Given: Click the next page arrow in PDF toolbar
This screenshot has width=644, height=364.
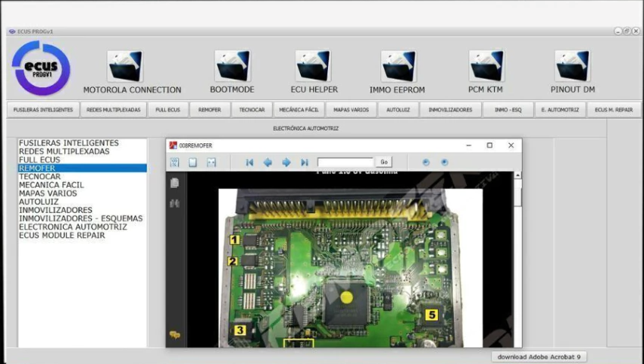Looking at the screenshot, I should [x=286, y=162].
